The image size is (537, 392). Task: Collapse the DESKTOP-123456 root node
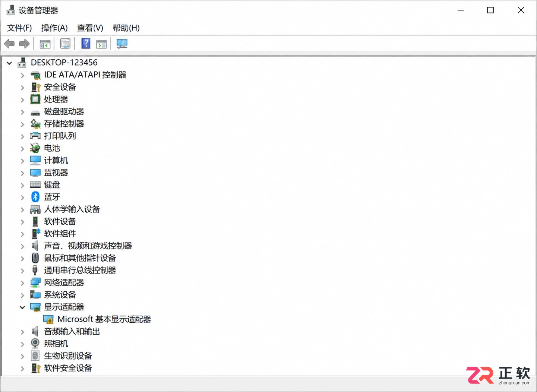pos(9,63)
